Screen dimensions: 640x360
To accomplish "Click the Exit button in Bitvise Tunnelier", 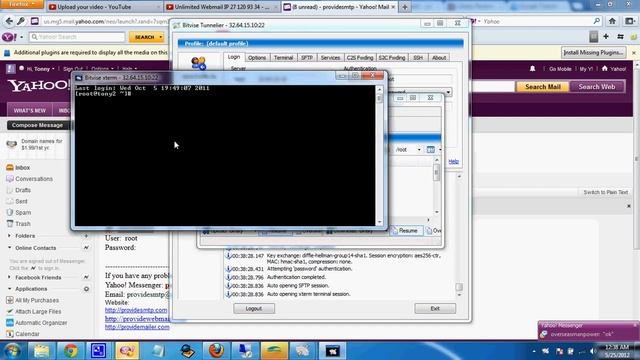I will (x=435, y=309).
